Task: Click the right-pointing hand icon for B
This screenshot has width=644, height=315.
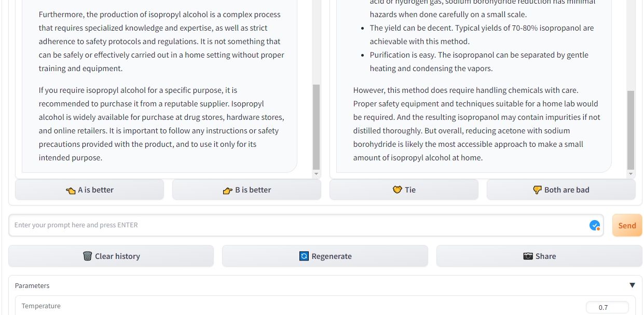Action: point(227,190)
